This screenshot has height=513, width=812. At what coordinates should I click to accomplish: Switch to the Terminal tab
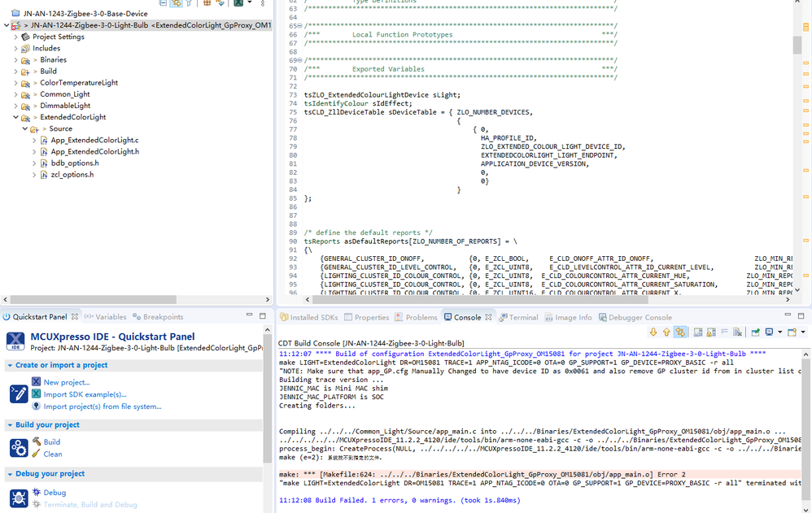click(x=519, y=317)
